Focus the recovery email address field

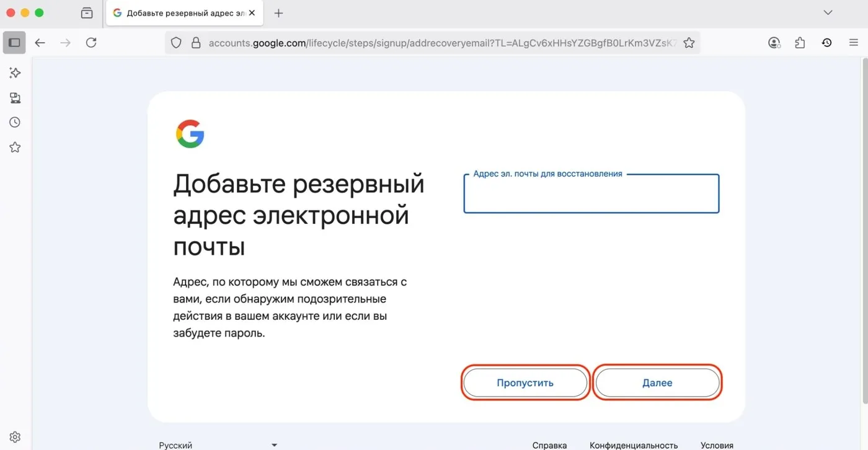[x=591, y=193]
